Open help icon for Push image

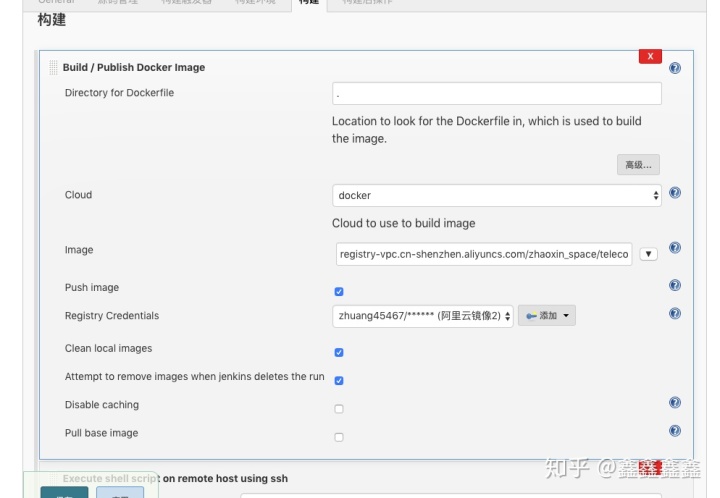tap(675, 285)
